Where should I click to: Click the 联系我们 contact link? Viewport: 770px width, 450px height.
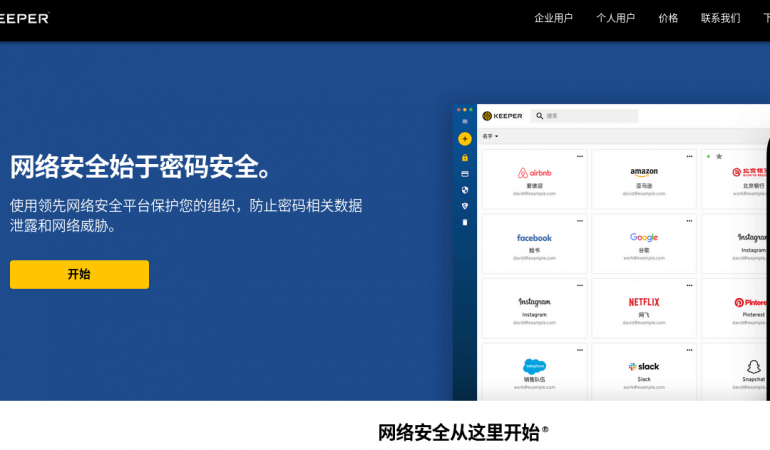point(720,18)
